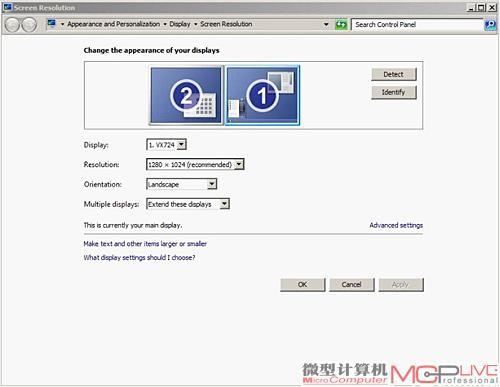
Task: Open the Orientation dropdown set to Landscape
Action: coord(182,184)
